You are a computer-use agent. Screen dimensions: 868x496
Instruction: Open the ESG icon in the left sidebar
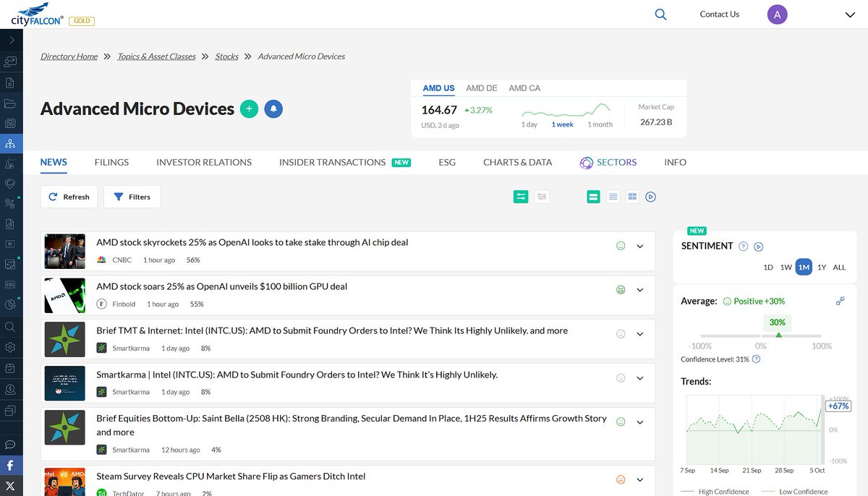click(10, 285)
